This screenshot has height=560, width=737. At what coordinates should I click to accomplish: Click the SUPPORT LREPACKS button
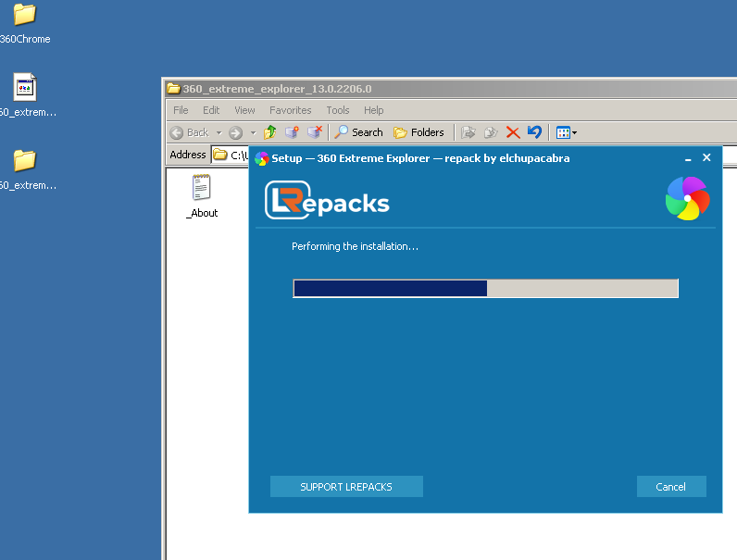(346, 487)
